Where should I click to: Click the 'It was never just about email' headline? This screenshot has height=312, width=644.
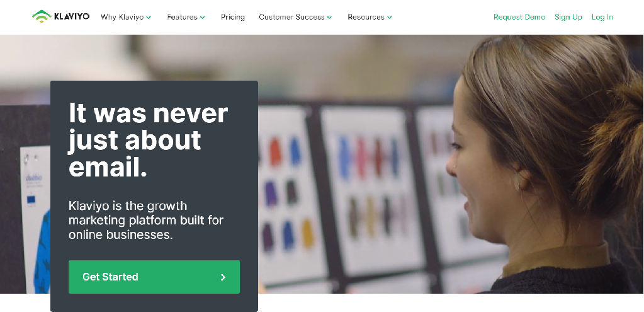[x=148, y=140]
